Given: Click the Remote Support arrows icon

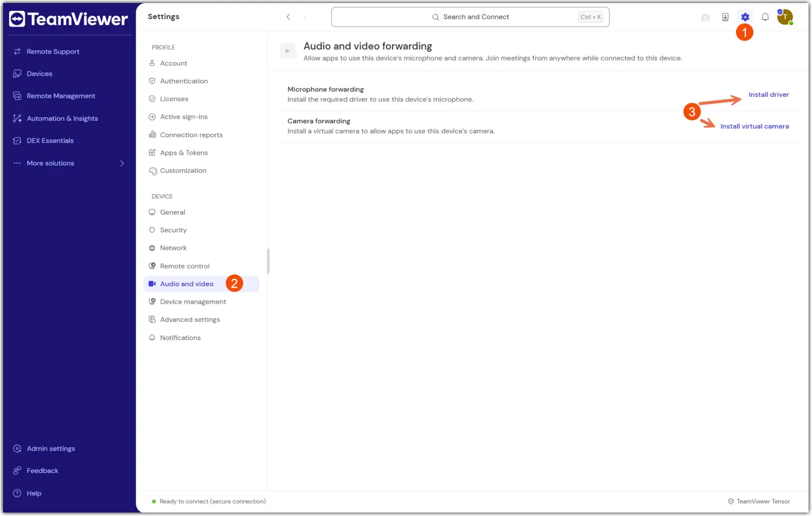Looking at the screenshot, I should pyautogui.click(x=17, y=52).
